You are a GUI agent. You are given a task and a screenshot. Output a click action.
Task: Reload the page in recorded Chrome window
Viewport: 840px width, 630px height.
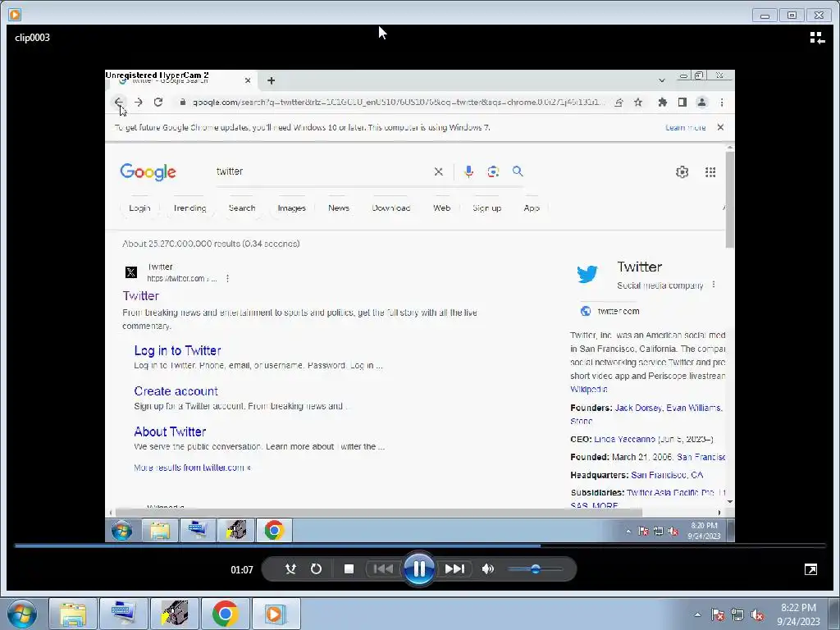[158, 102]
